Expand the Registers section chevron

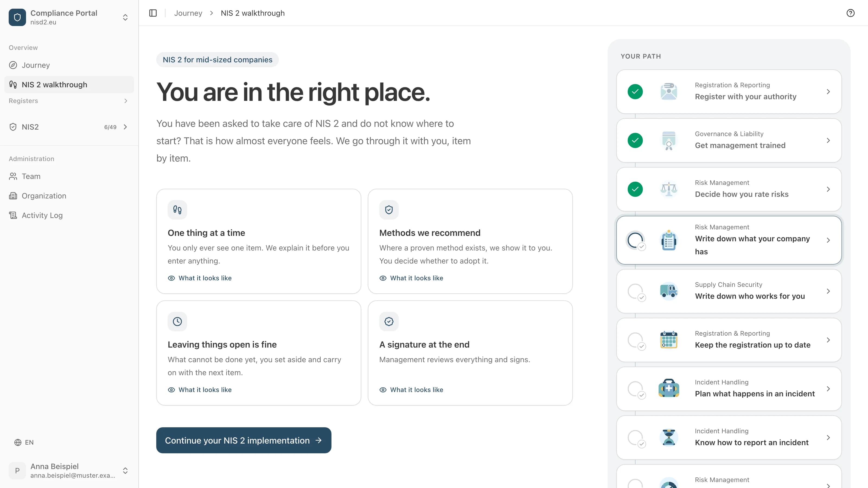click(x=126, y=101)
